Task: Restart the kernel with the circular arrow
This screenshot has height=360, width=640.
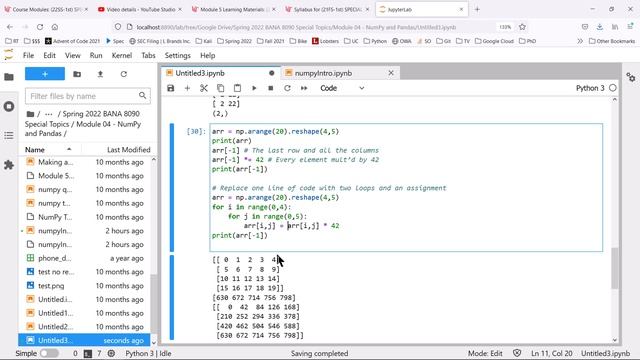Action: click(x=287, y=88)
